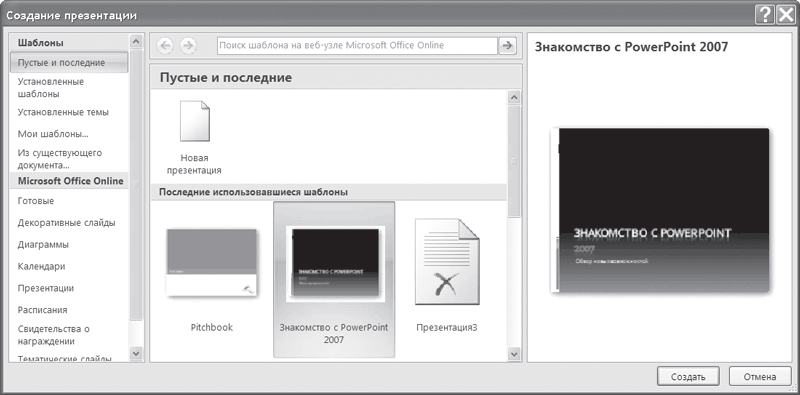800x395 pixels.
Task: Click the Отмена button
Action: pos(760,377)
